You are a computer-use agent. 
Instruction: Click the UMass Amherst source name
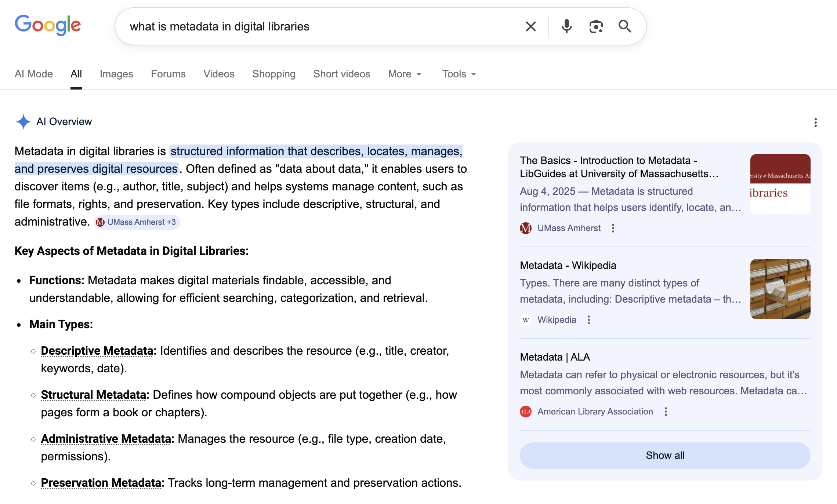[569, 228]
